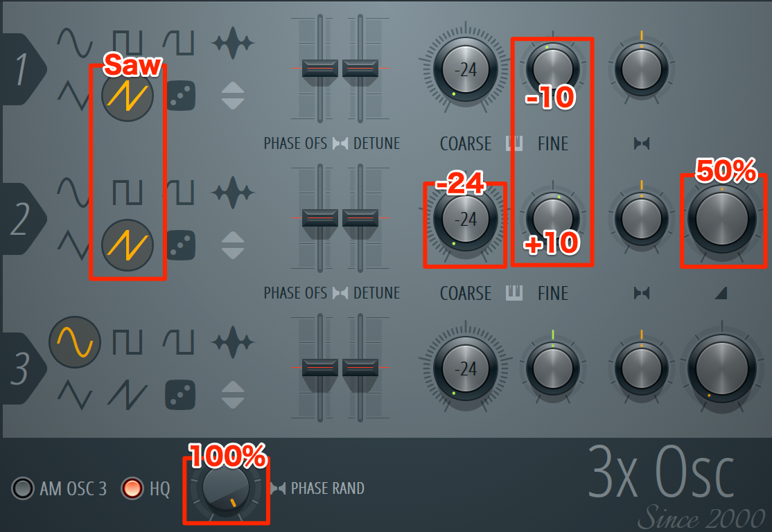Click oscillator 3 invert arrows
Screen dimensions: 772x532
(233, 395)
